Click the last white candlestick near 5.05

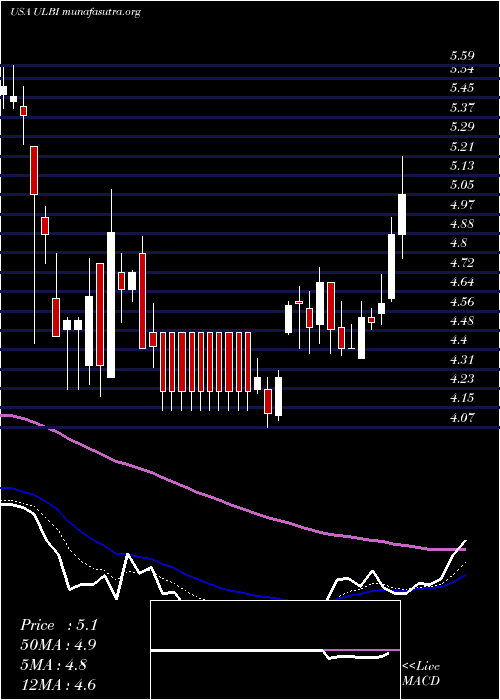(402, 214)
